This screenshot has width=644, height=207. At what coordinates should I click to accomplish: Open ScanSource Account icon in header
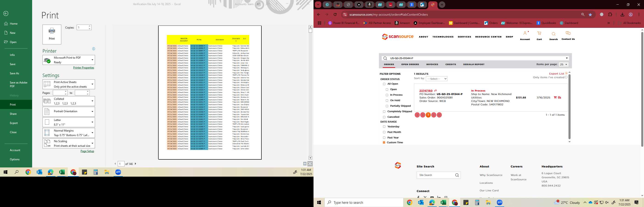click(525, 33)
